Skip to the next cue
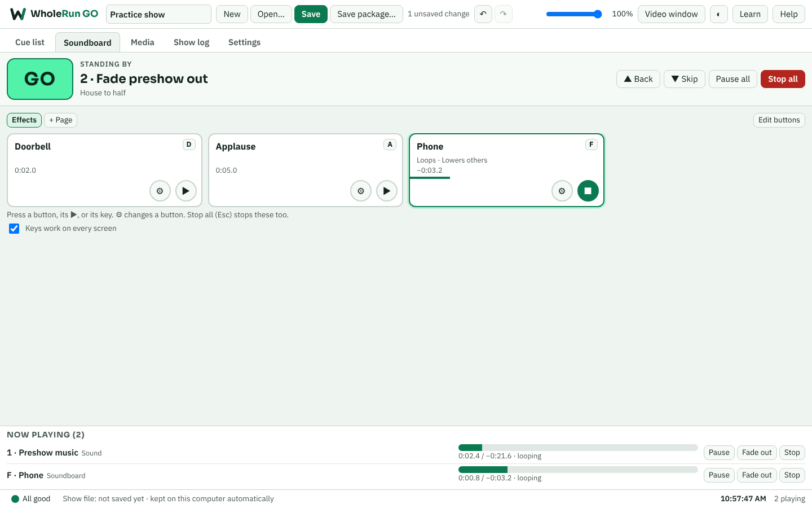 tap(685, 79)
